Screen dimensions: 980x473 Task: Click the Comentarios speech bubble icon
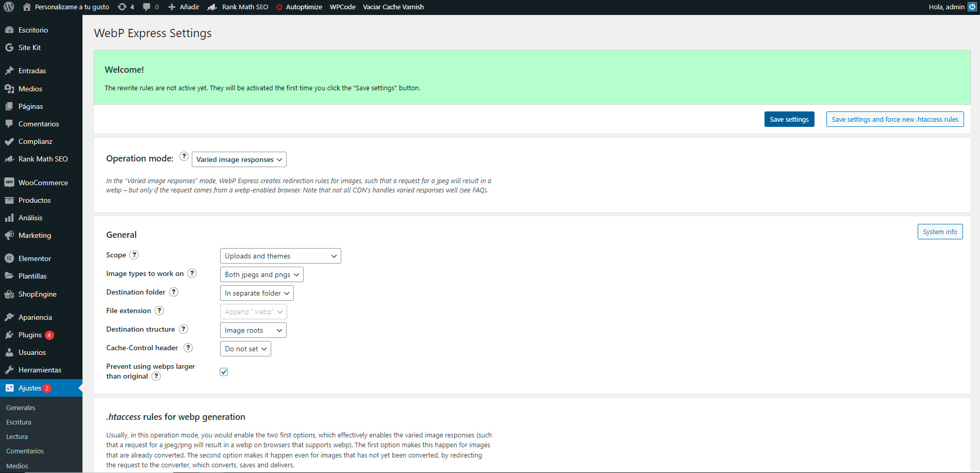pyautogui.click(x=9, y=124)
